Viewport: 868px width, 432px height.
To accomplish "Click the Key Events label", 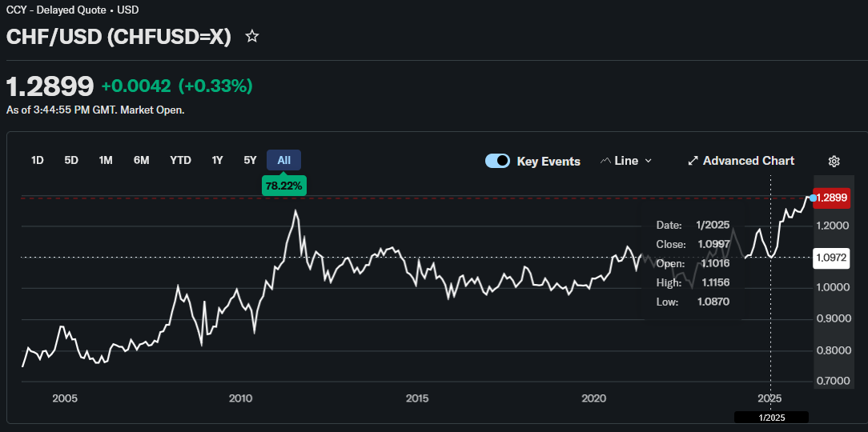I will (x=548, y=161).
